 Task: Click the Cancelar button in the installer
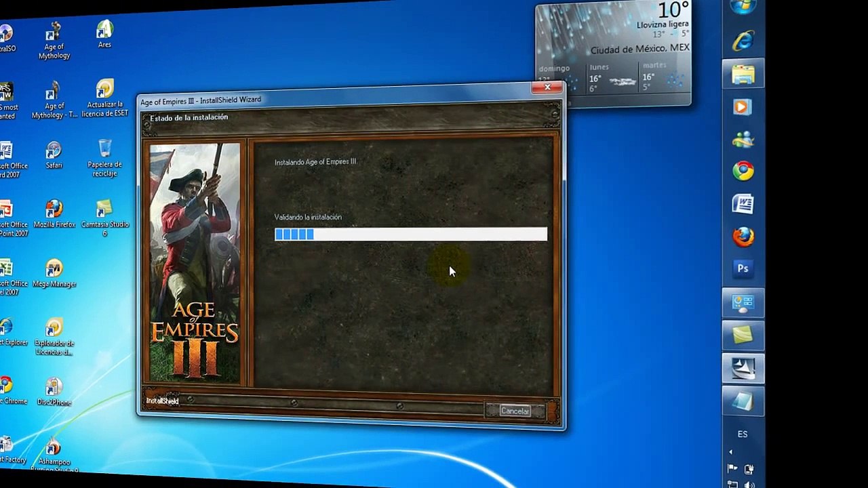[x=515, y=411]
